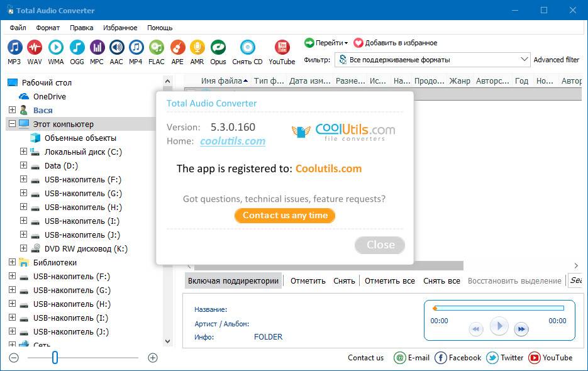
Task: Click the Добавить в избранное heart icon
Action: pos(358,43)
